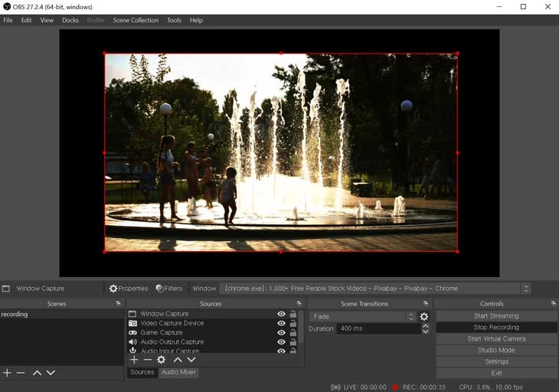Open Properties gear for Window Capture
Image resolution: width=559 pixels, height=392 pixels.
pyautogui.click(x=129, y=289)
